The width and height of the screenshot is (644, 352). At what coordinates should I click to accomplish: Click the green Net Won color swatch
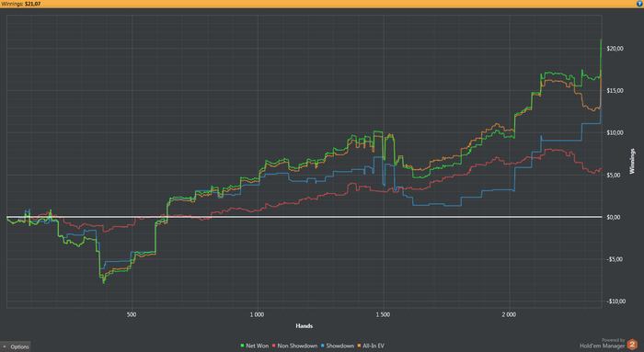[x=242, y=346]
